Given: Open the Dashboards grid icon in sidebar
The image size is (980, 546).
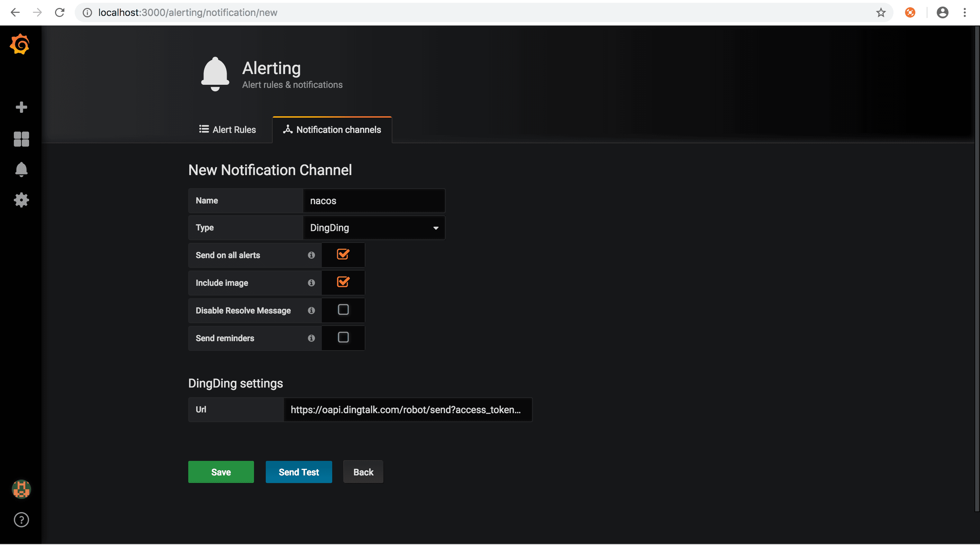Looking at the screenshot, I should click(21, 139).
